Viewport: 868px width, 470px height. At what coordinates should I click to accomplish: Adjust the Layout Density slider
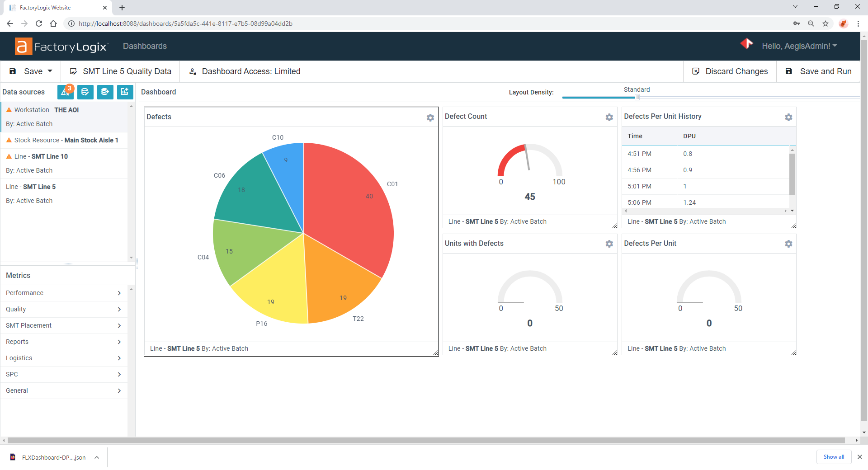click(637, 97)
